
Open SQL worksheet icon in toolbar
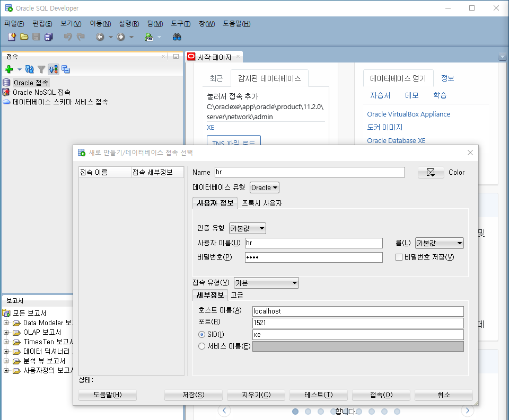[149, 37]
